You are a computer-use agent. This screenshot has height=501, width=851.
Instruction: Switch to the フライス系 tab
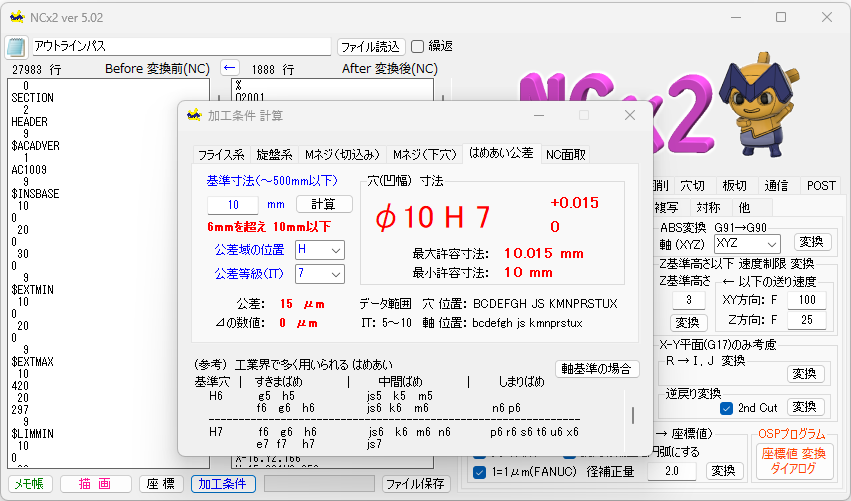pyautogui.click(x=221, y=154)
